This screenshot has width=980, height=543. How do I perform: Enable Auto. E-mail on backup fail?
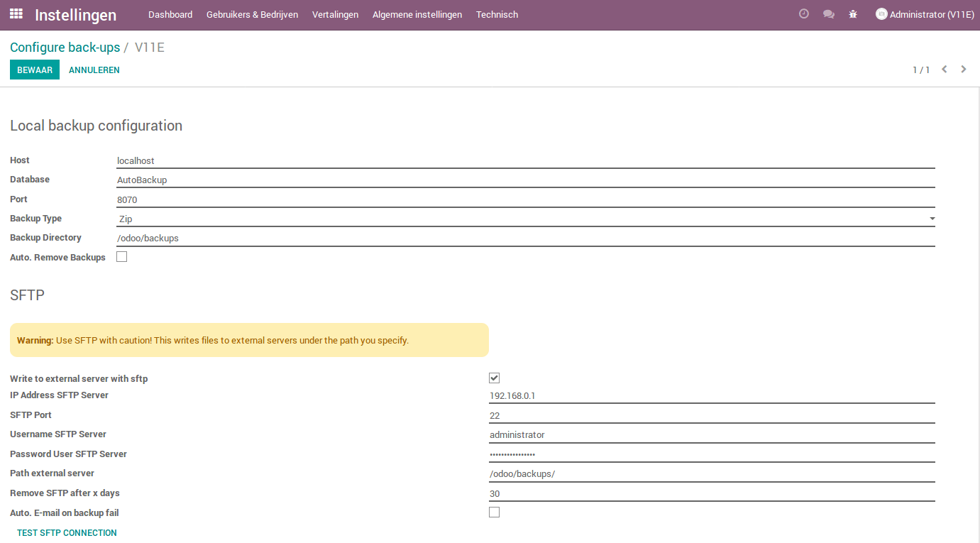(495, 512)
